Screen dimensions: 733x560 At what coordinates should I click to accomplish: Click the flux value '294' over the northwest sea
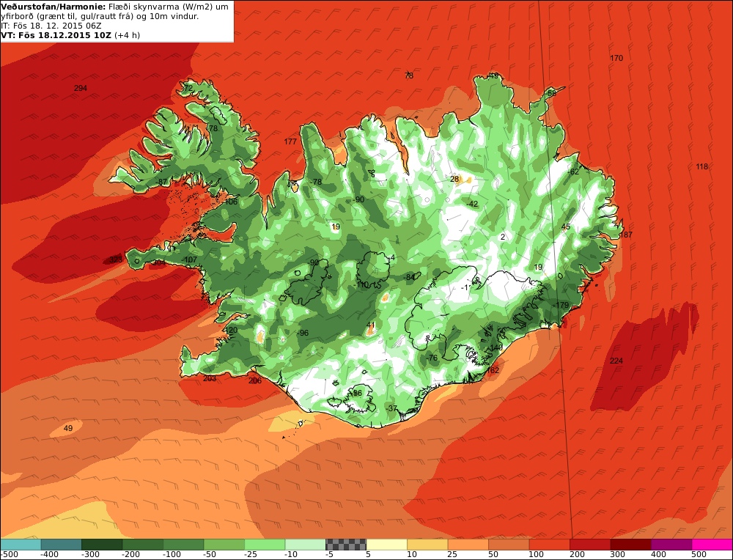click(x=81, y=88)
